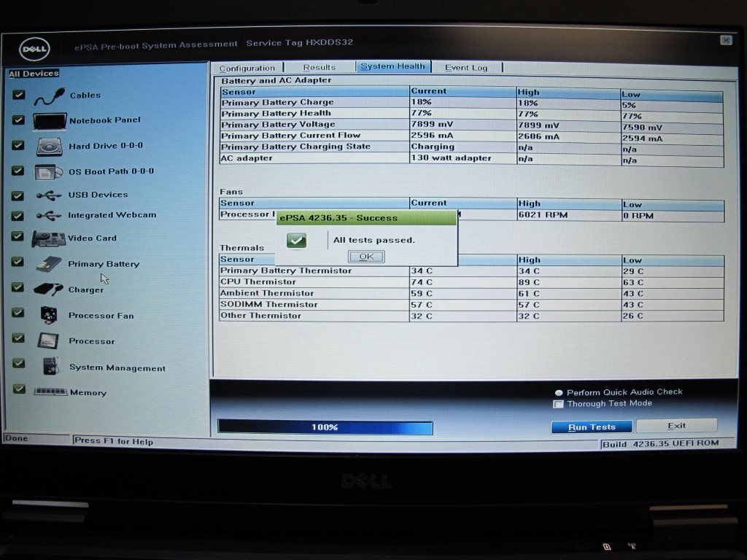
Task: Click the Battery and AC Adapter heading
Action: tap(276, 80)
